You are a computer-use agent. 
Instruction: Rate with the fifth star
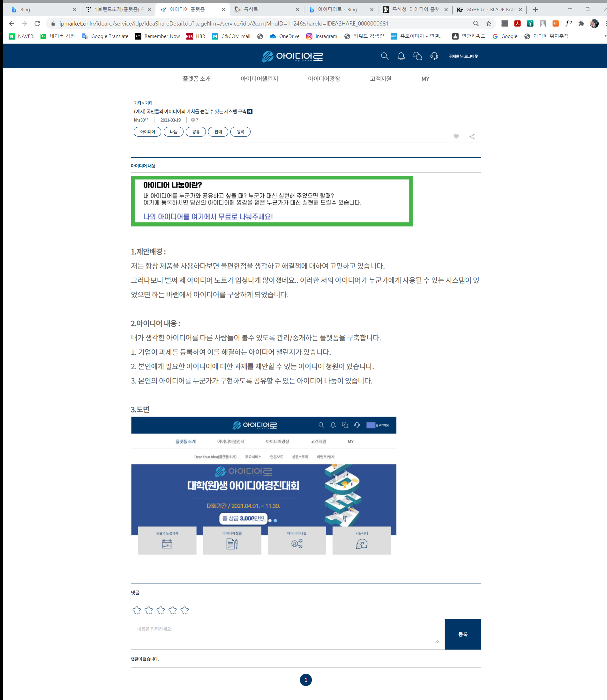pos(184,610)
